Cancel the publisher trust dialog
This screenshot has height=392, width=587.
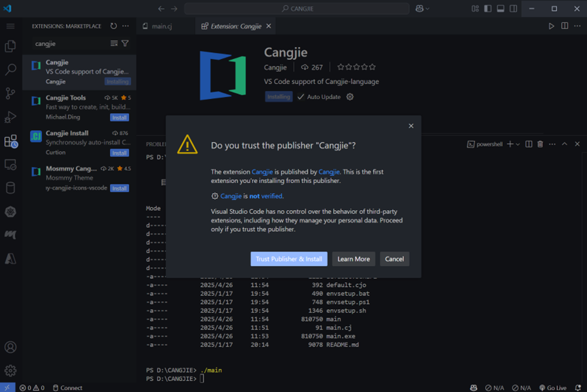click(394, 259)
